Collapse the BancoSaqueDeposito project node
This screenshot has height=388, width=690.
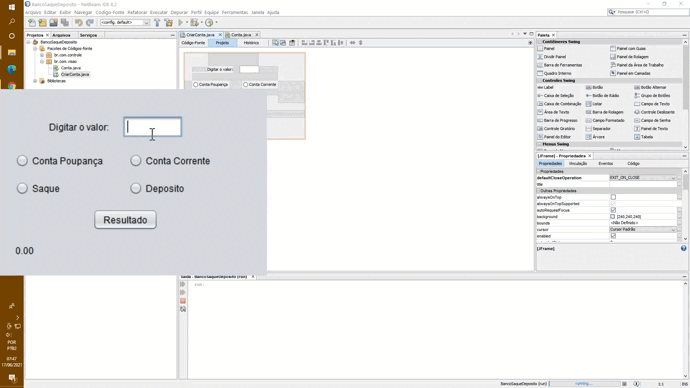[29, 42]
